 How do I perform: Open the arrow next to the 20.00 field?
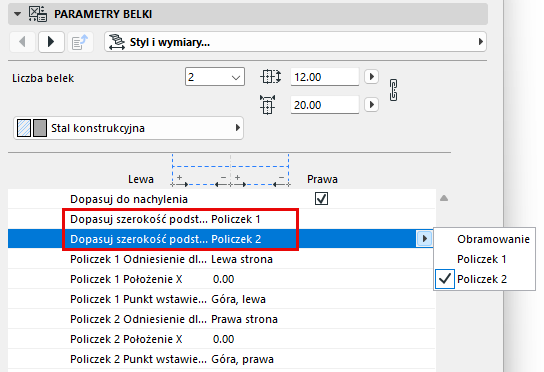(x=371, y=104)
